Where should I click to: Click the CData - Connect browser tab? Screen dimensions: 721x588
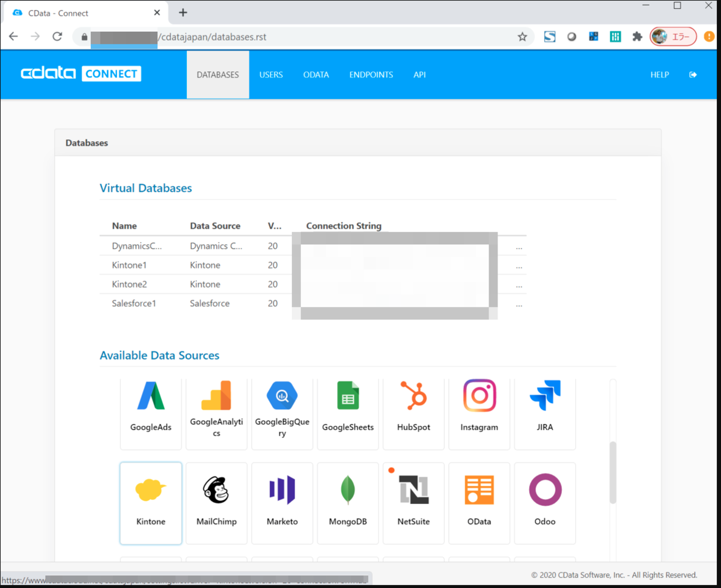(87, 13)
